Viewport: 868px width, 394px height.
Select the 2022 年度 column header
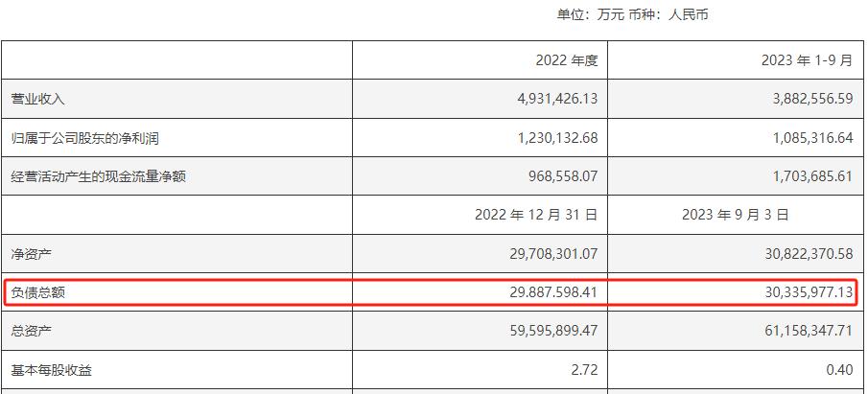(x=566, y=60)
